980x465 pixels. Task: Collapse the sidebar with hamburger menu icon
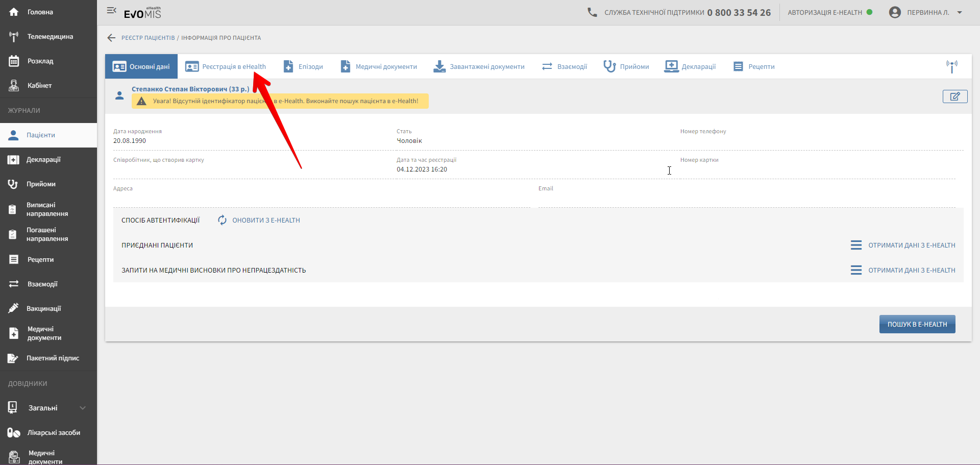click(111, 11)
